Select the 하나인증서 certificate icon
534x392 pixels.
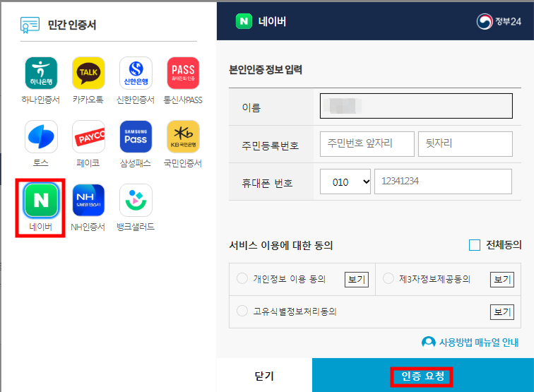click(x=41, y=73)
